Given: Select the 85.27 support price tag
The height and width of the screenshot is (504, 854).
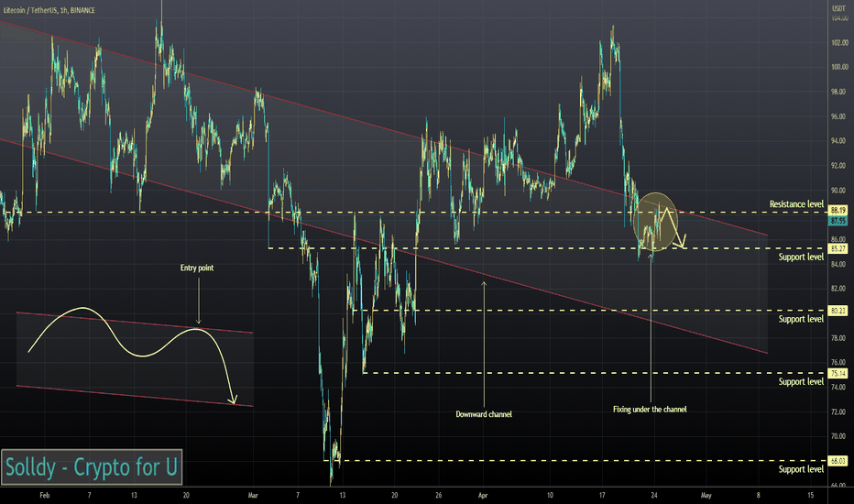Looking at the screenshot, I should (x=838, y=248).
